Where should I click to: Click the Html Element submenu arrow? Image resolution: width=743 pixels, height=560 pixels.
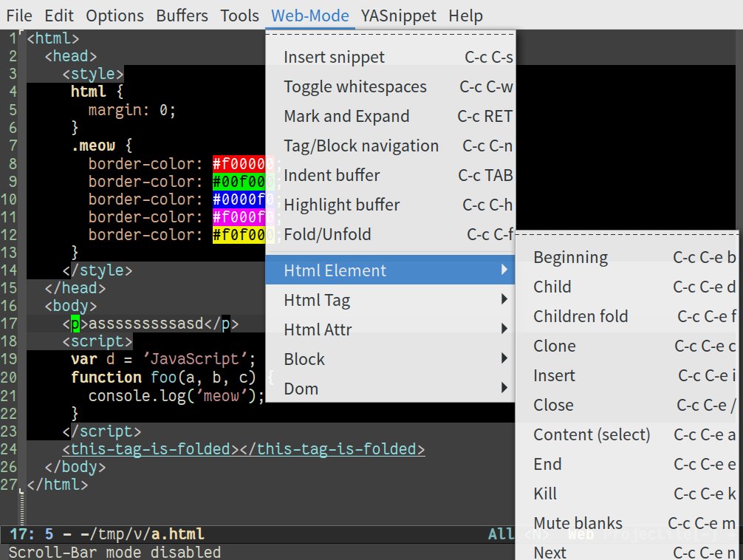504,270
